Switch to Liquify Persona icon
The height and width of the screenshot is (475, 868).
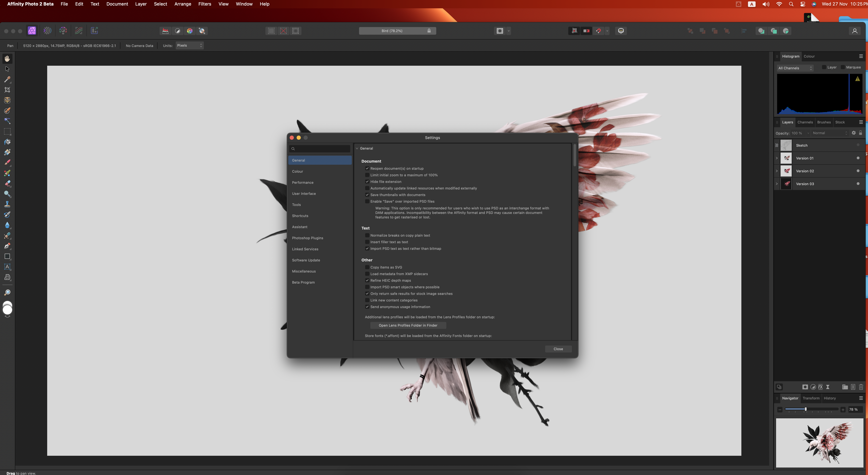[48, 31]
